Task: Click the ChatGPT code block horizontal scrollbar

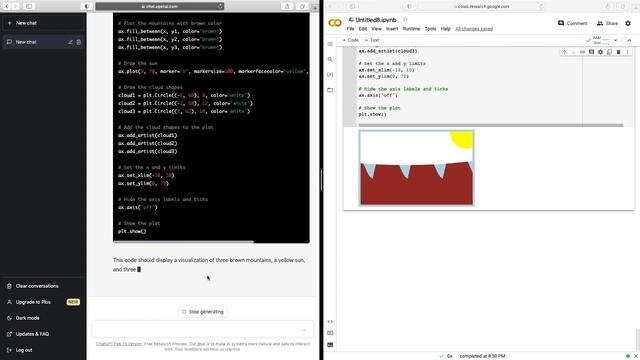Action: click(183, 242)
